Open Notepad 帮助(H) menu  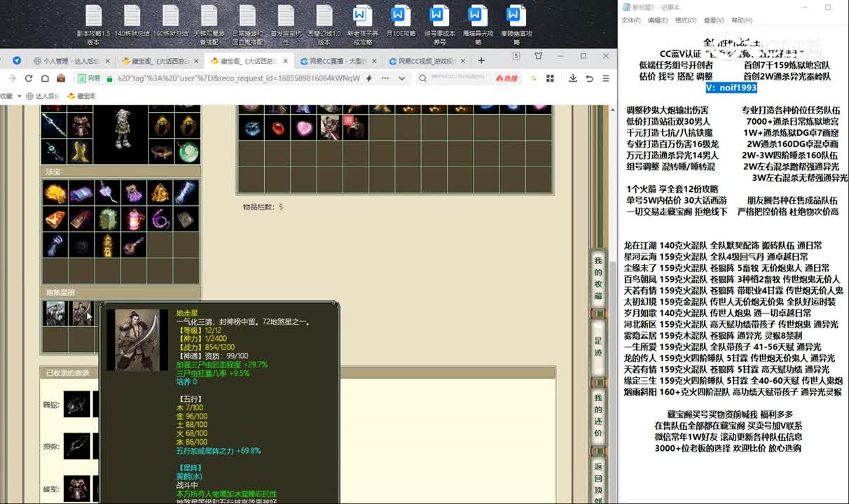click(x=742, y=20)
